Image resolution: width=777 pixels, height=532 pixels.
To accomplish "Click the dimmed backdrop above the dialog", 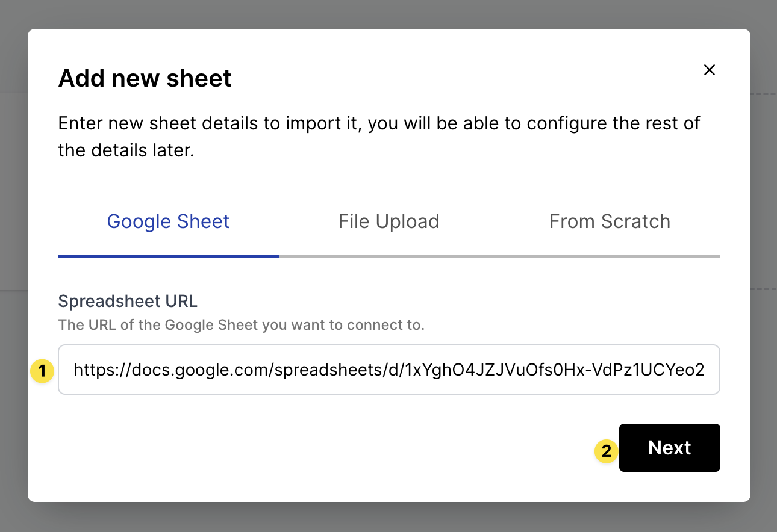I will point(388,13).
